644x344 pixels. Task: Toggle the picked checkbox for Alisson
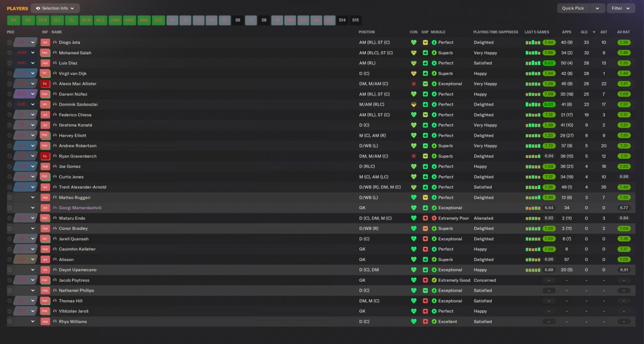pos(10,260)
